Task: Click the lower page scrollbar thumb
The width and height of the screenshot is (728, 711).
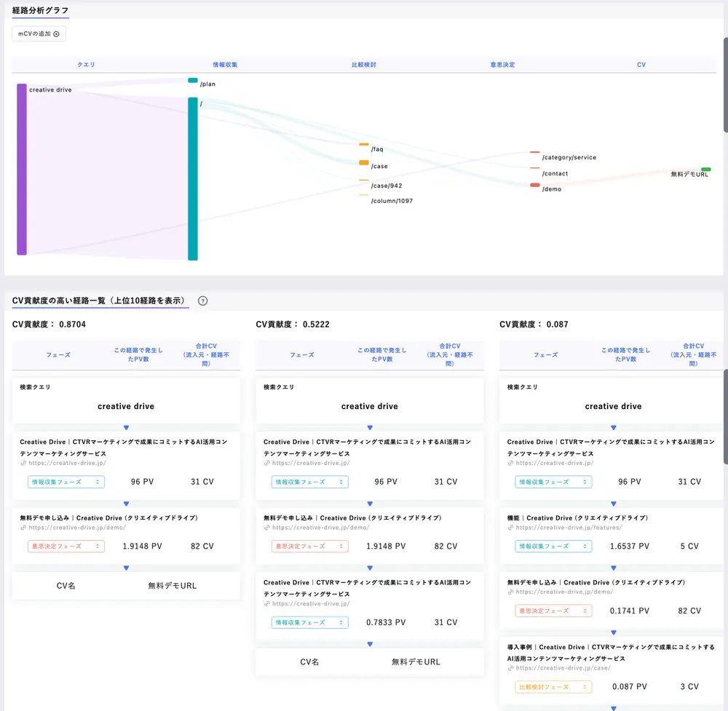Action: [x=725, y=417]
